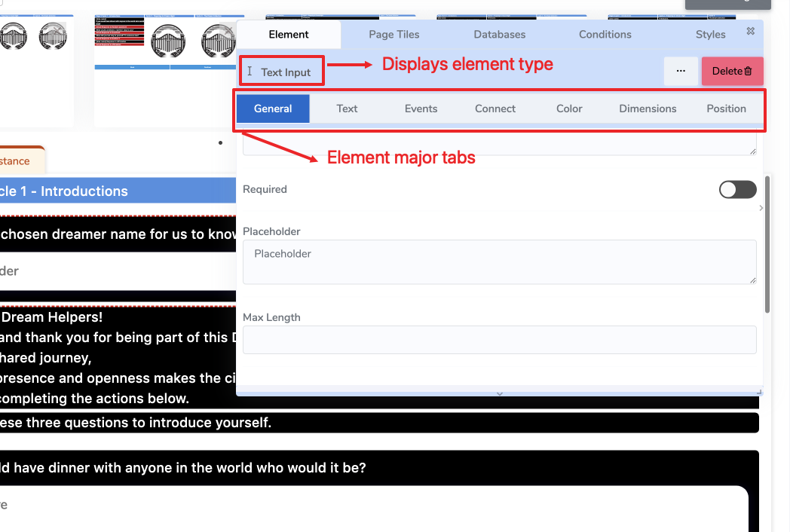Switch to the Conditions tab
Image resolution: width=790 pixels, height=532 pixels.
pos(605,34)
